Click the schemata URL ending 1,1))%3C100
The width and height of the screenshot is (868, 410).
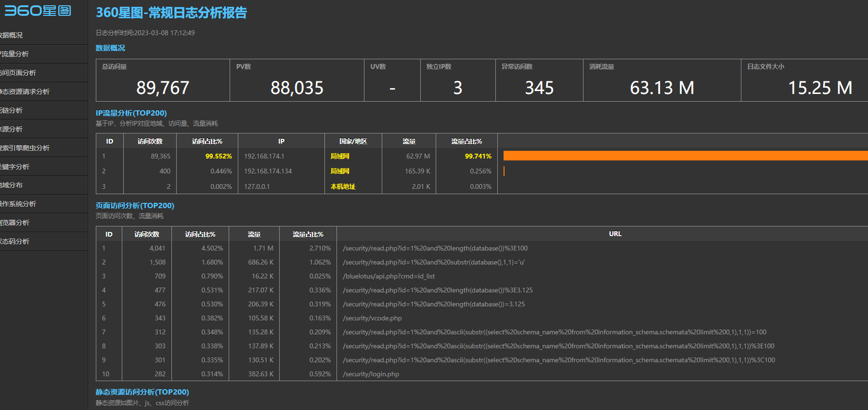[x=559, y=360]
